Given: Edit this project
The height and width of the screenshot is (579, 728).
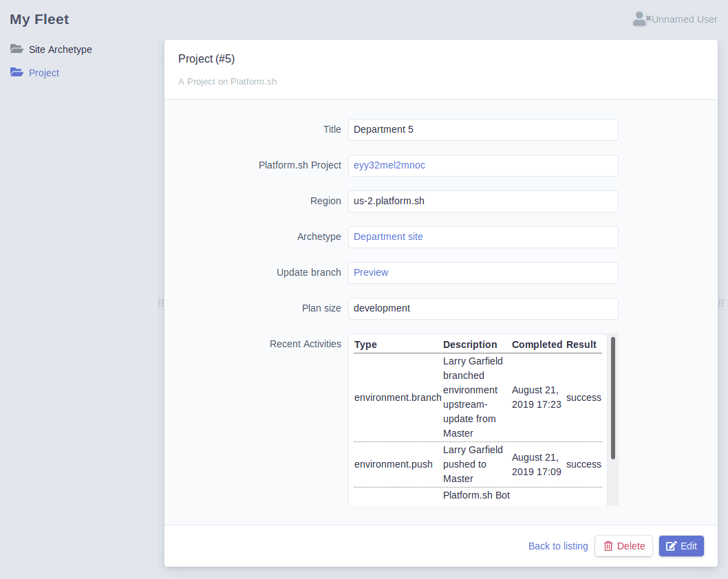Looking at the screenshot, I should [x=681, y=546].
